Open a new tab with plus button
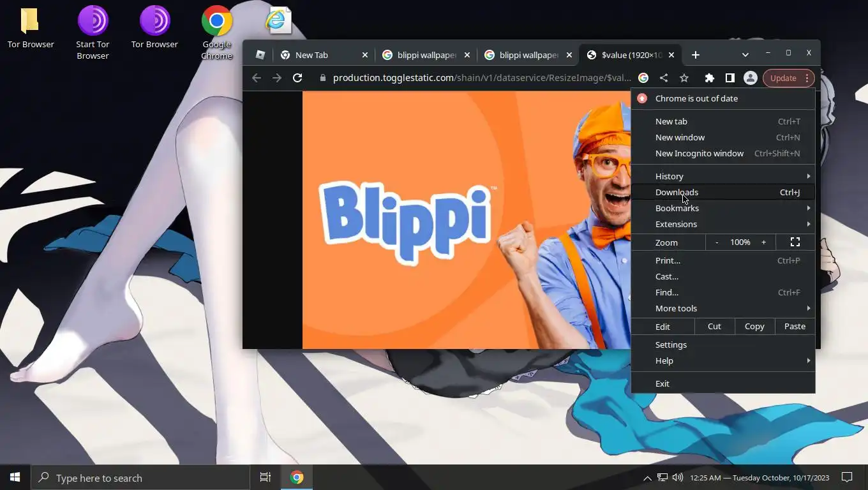The image size is (868, 490). click(696, 55)
